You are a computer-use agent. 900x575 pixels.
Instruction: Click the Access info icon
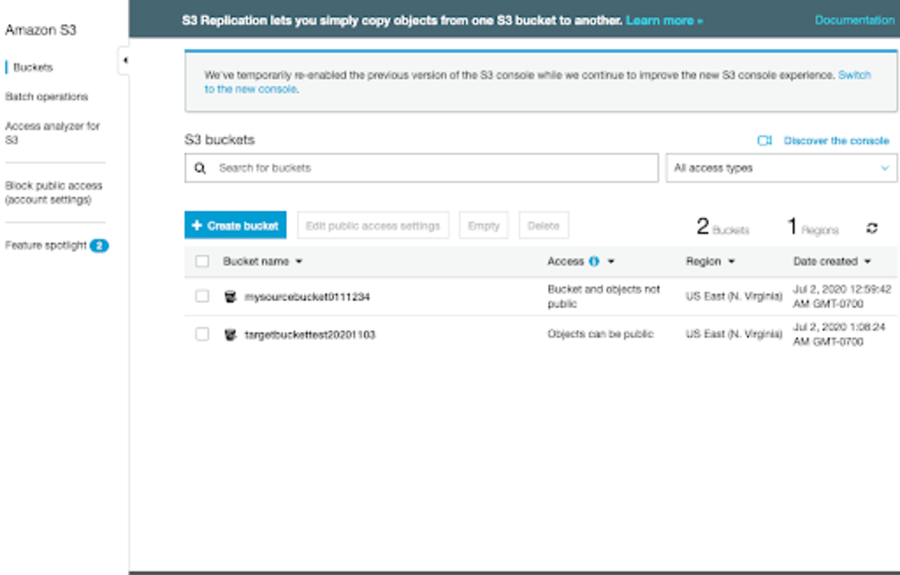click(594, 262)
